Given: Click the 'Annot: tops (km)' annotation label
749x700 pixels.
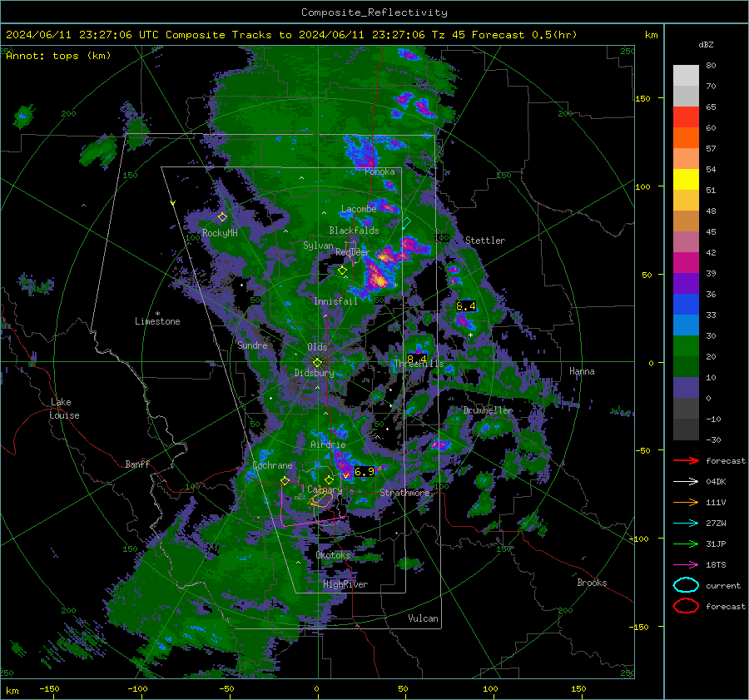Looking at the screenshot, I should tap(58, 56).
